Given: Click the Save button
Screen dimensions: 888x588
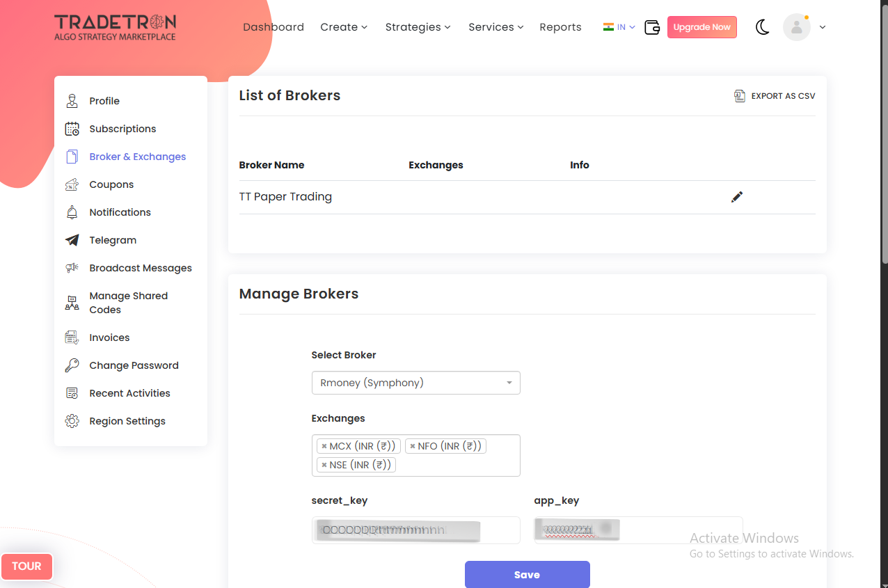Looking at the screenshot, I should click(x=527, y=575).
